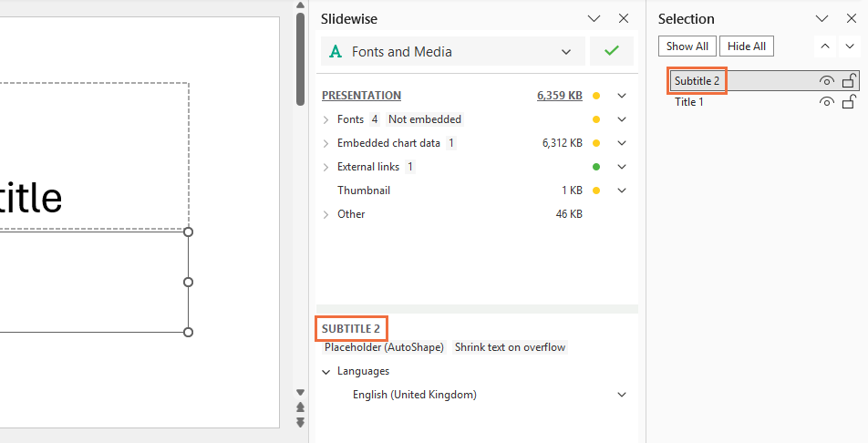Click the Shrink text on overflow tag
This screenshot has width=868, height=443.
[510, 347]
